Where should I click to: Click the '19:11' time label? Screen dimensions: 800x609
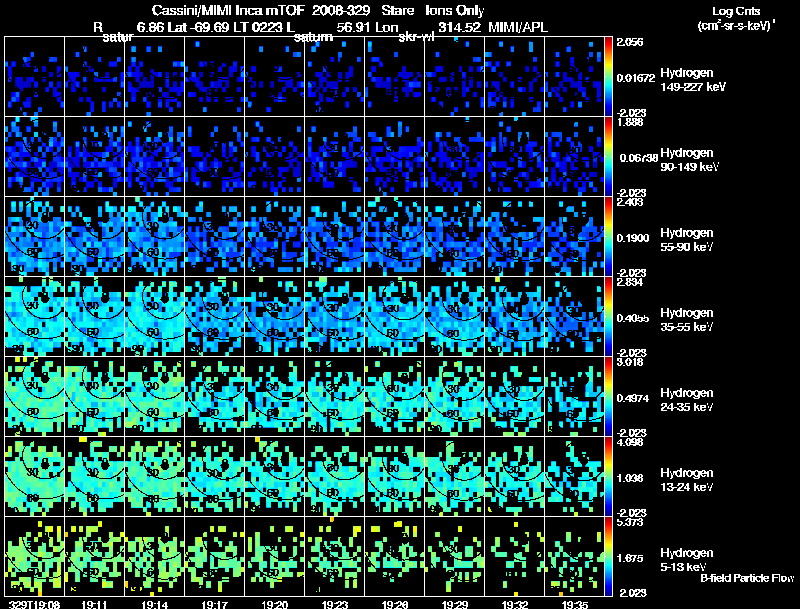(x=94, y=605)
